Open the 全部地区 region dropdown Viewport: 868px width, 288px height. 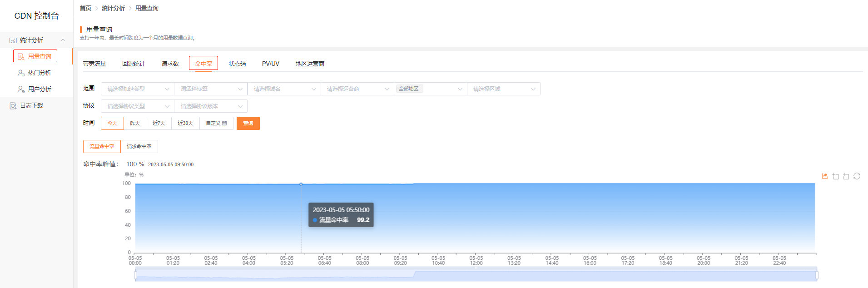click(x=430, y=89)
